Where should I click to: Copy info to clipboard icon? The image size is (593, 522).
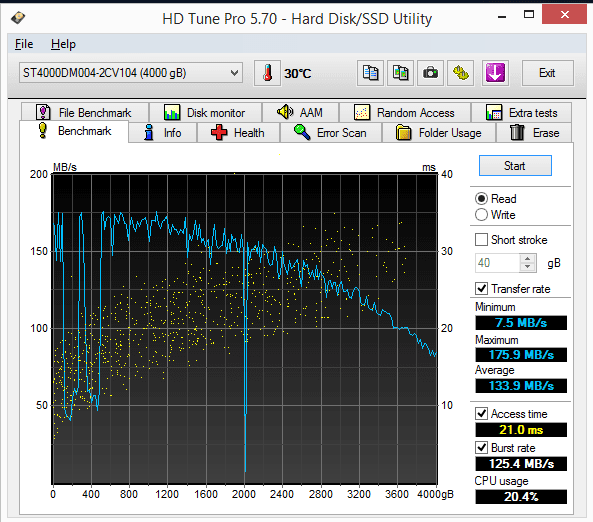pyautogui.click(x=371, y=73)
